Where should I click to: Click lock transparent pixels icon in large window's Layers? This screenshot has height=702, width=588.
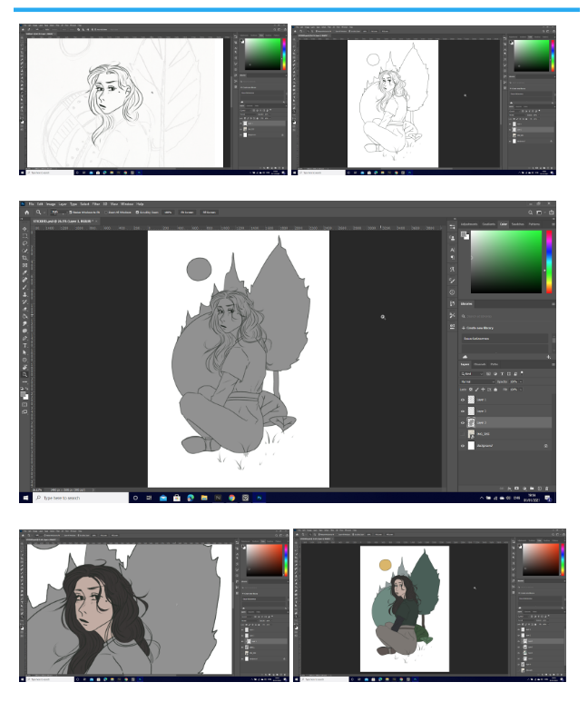tap(470, 390)
